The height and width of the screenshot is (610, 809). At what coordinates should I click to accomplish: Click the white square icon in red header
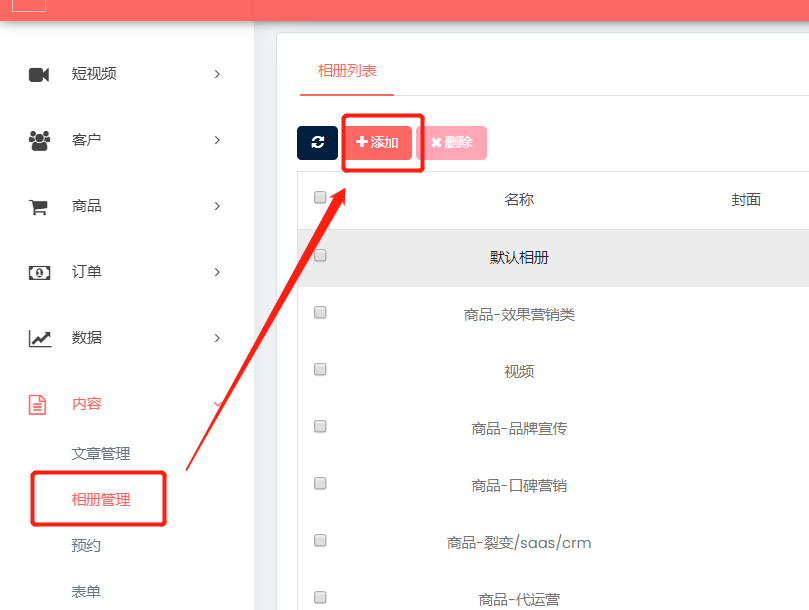(x=29, y=5)
